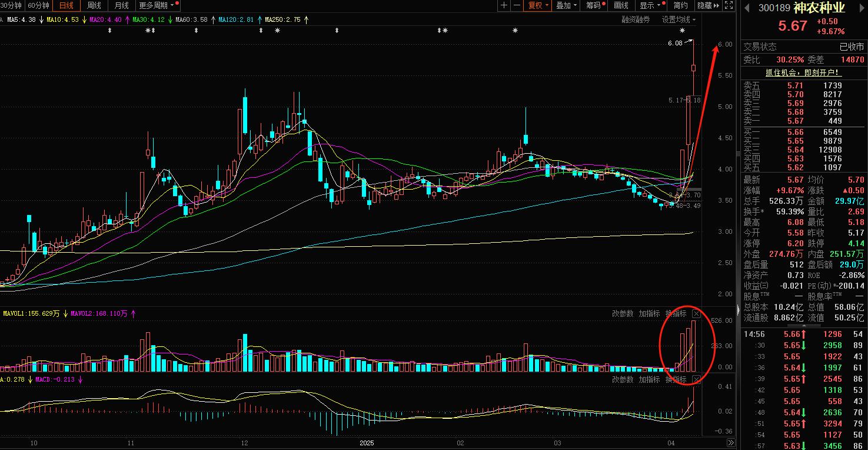Click 改参数 in volume panel
The image size is (868, 450).
[623, 313]
